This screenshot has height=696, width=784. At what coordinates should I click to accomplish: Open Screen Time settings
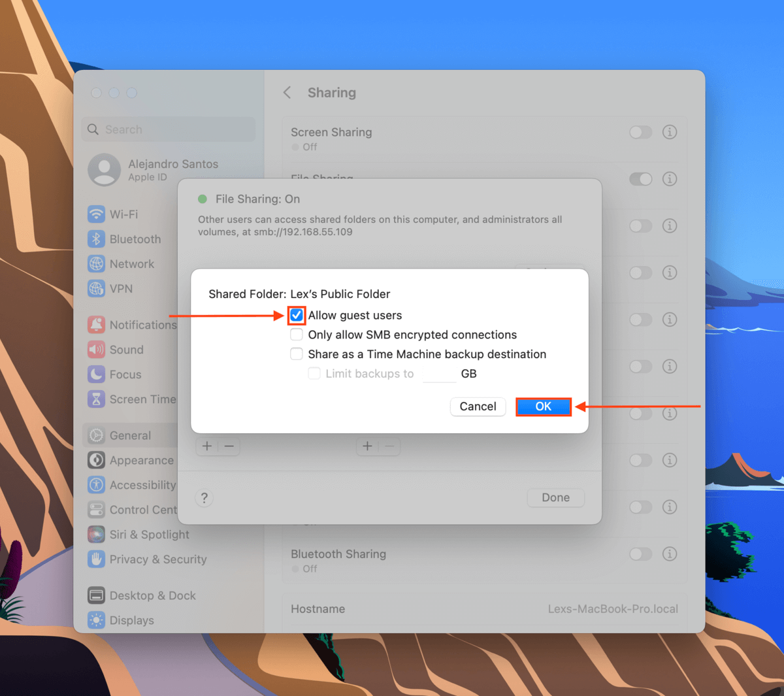coord(132,399)
